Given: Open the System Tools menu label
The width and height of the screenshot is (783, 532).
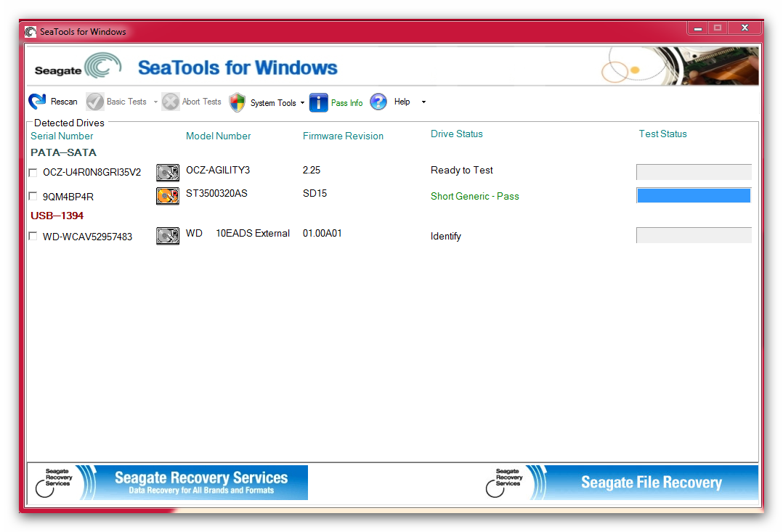Looking at the screenshot, I should (273, 103).
